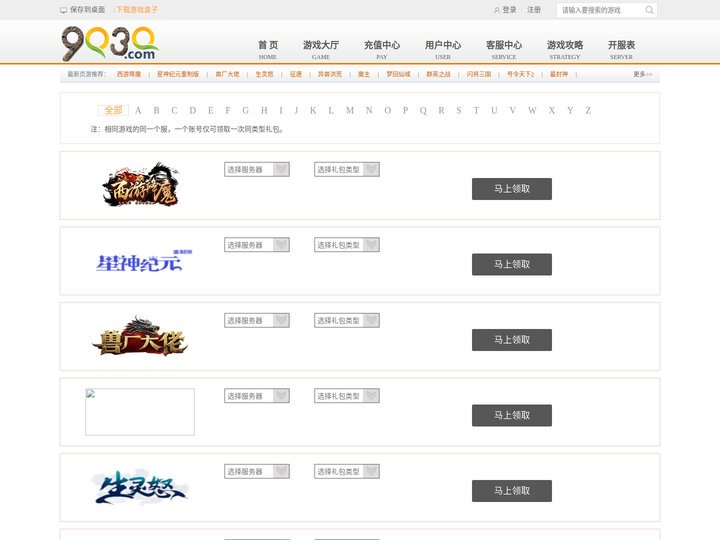
Task: Open 梦回仙域 recommended link
Action: point(398,74)
